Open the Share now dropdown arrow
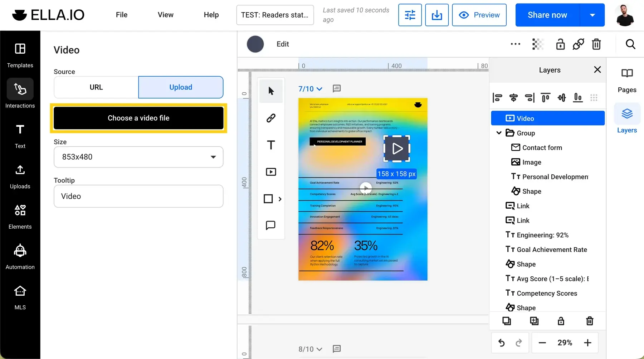 click(592, 15)
